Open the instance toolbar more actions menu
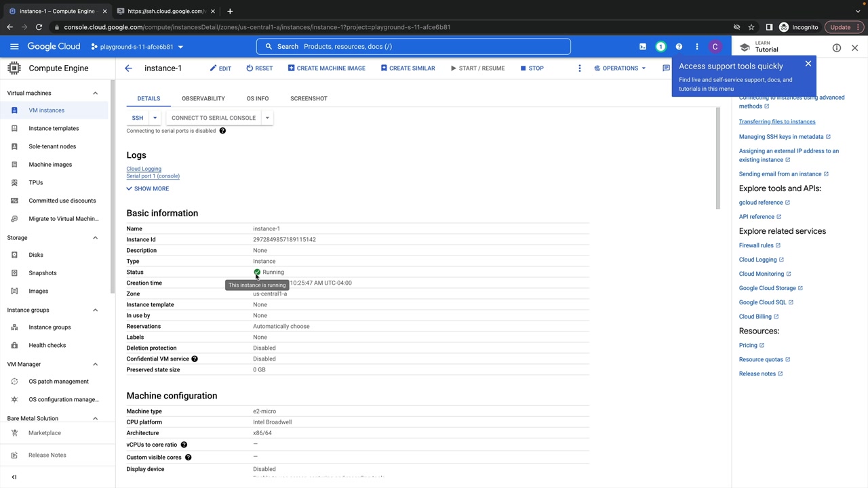This screenshot has height=488, width=868. click(579, 68)
